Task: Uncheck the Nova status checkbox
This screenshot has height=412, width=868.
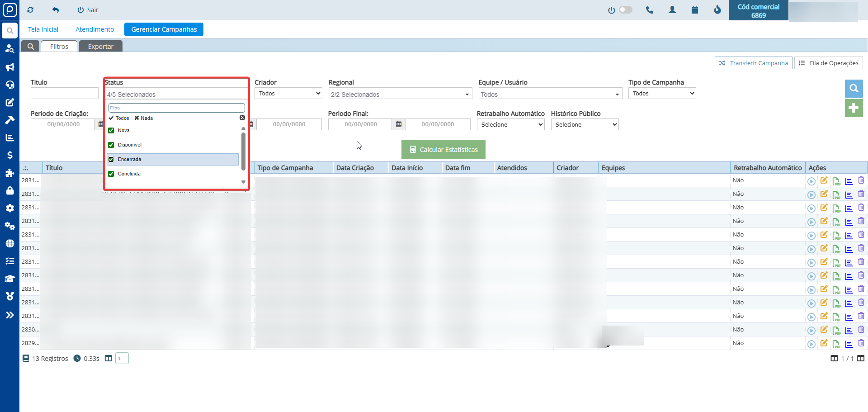Action: pos(111,131)
